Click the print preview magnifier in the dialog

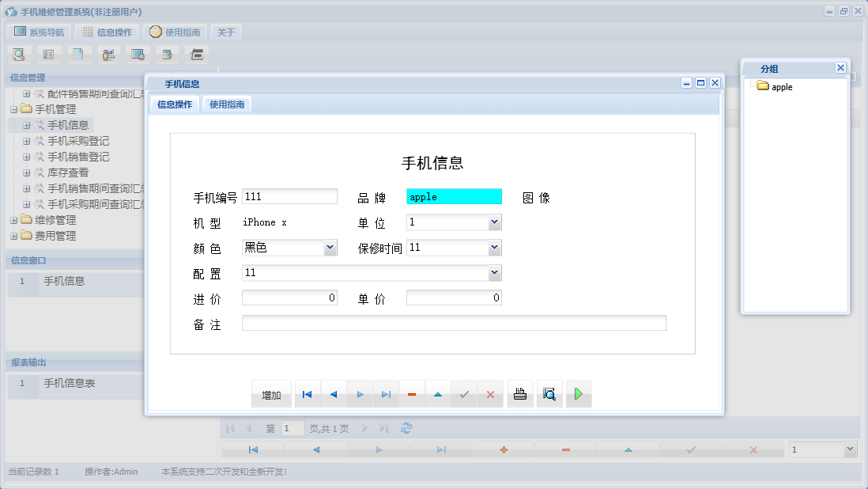coord(549,393)
